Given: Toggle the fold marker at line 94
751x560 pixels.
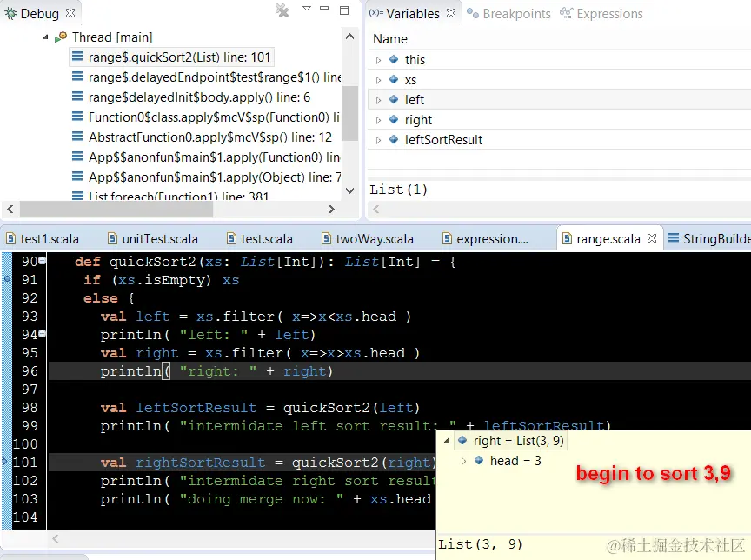Looking at the screenshot, I should click(42, 333).
